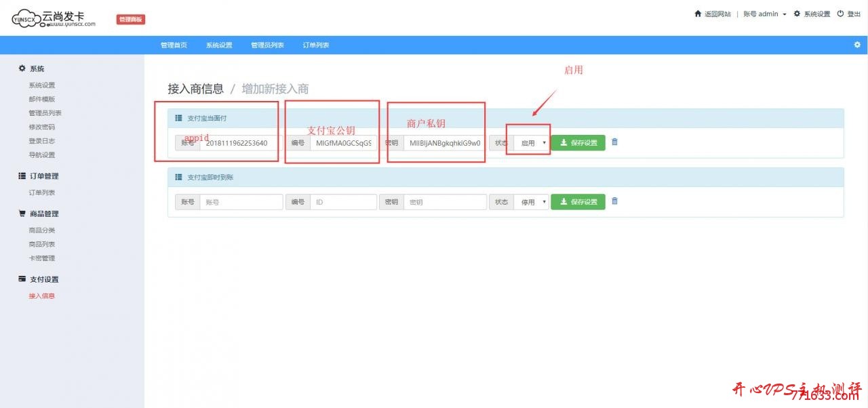Screen dimensions: 868x408
Task: Click the 登出 power icon
Action: (841, 14)
